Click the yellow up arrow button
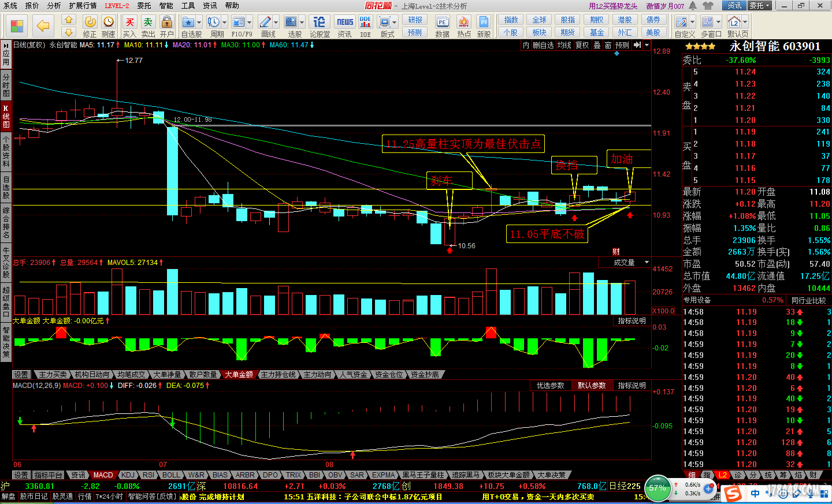832x504 pixels. [69, 20]
